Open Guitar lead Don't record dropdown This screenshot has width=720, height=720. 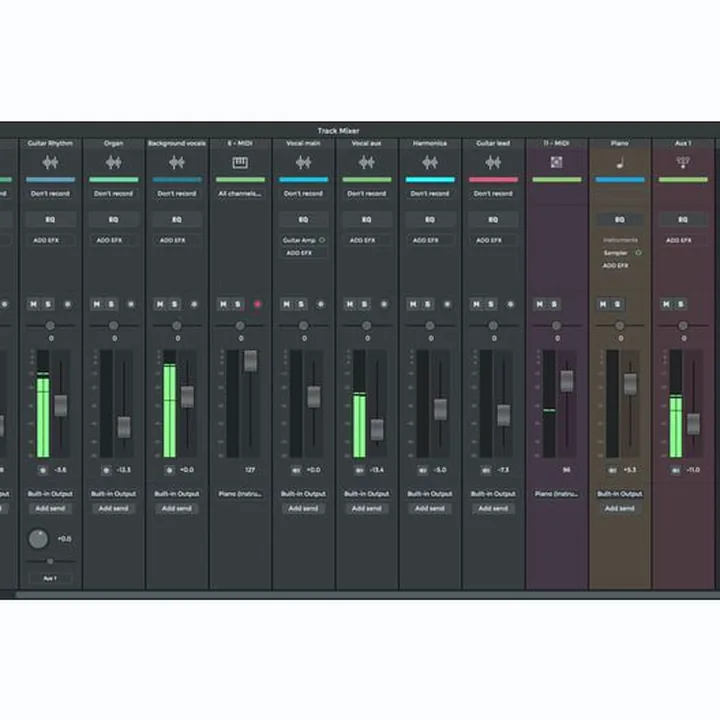(493, 194)
